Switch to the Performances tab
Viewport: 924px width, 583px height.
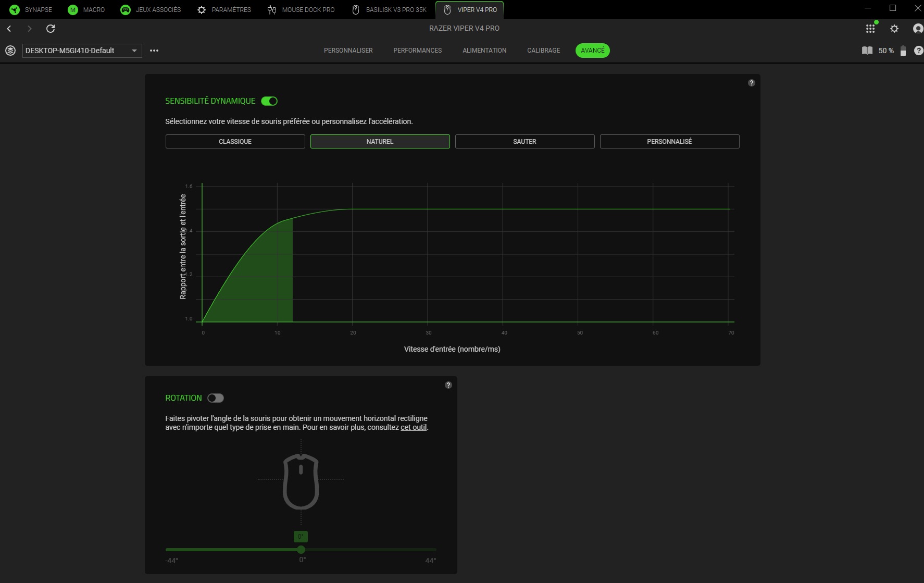click(417, 51)
